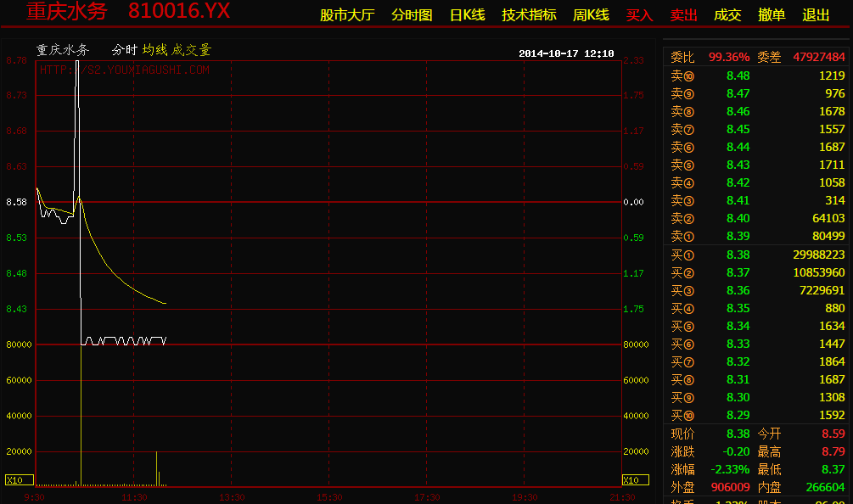
Task: Click the 成交量 volume legend label
Action: 191,50
